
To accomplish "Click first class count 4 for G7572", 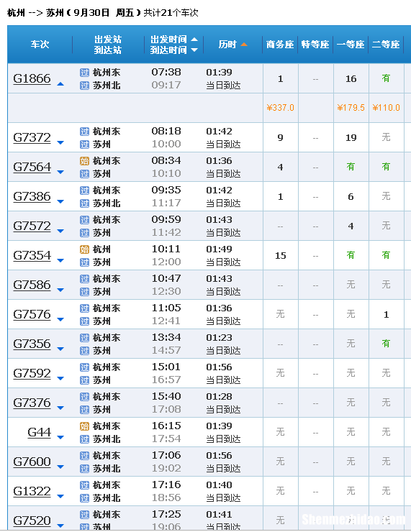I will (x=351, y=226).
